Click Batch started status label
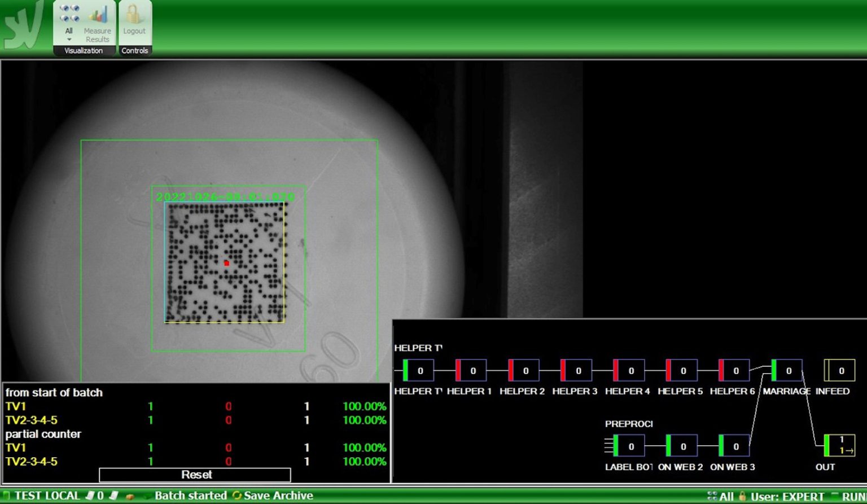 click(190, 496)
